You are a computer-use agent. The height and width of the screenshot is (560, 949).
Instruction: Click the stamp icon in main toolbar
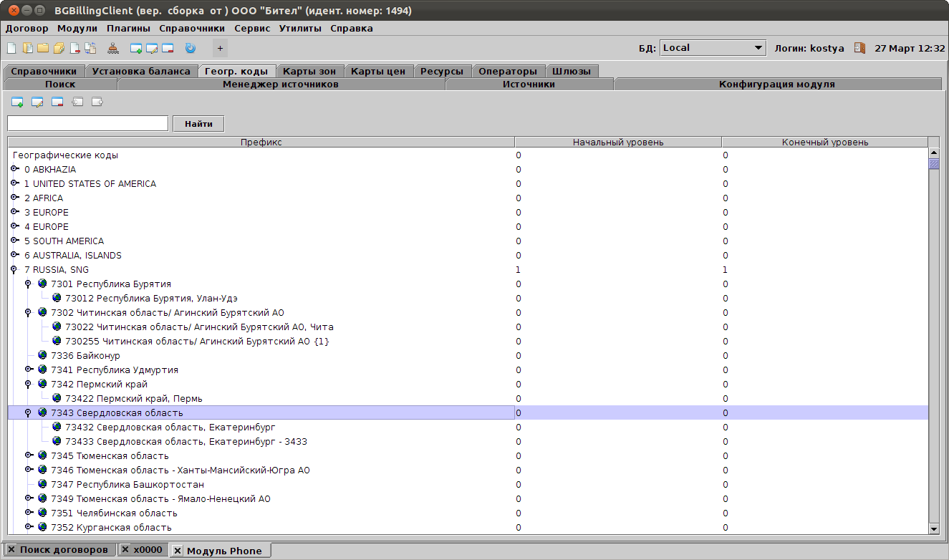(x=113, y=49)
